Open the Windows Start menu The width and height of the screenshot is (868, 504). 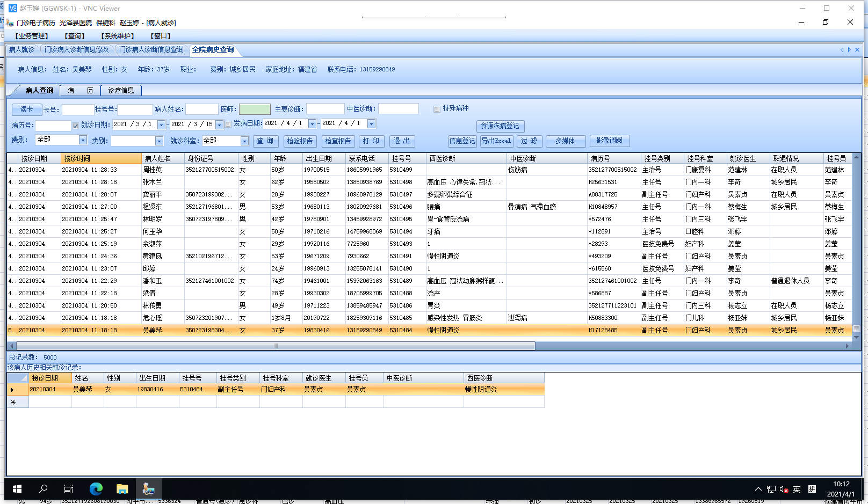tap(17, 488)
